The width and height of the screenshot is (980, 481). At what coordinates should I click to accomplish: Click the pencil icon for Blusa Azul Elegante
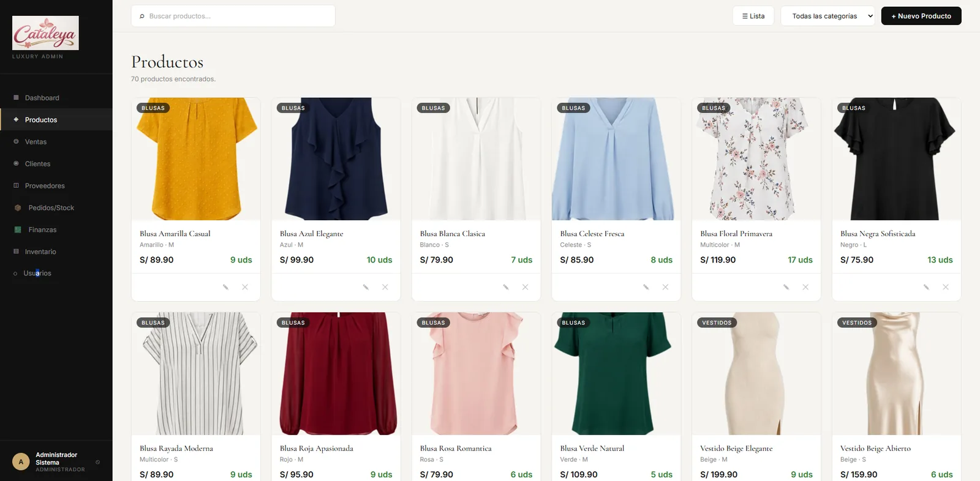[366, 287]
